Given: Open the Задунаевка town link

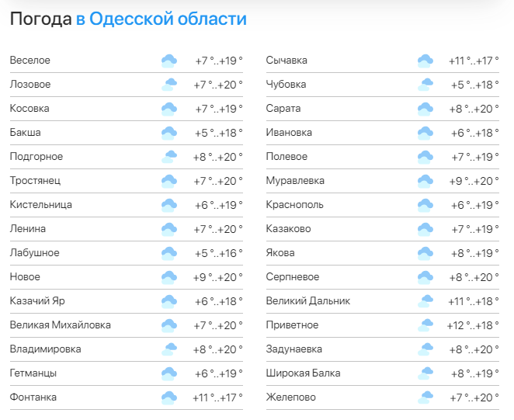Looking at the screenshot, I should [293, 349].
